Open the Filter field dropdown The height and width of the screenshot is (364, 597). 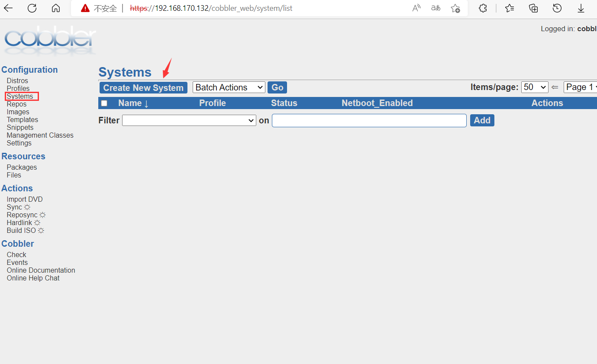189,120
